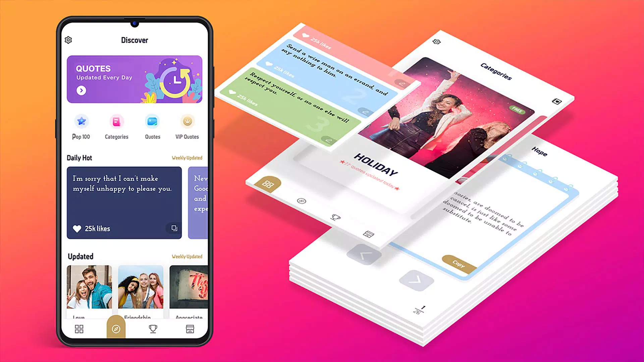Viewport: 644px width, 362px height.
Task: Expand the Daily Hot weekly label
Action: coord(186,157)
